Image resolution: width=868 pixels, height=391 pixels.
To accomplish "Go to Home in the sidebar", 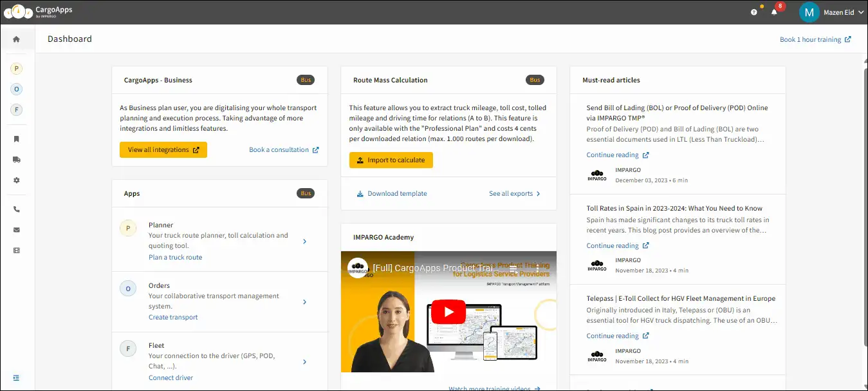I will (x=17, y=39).
